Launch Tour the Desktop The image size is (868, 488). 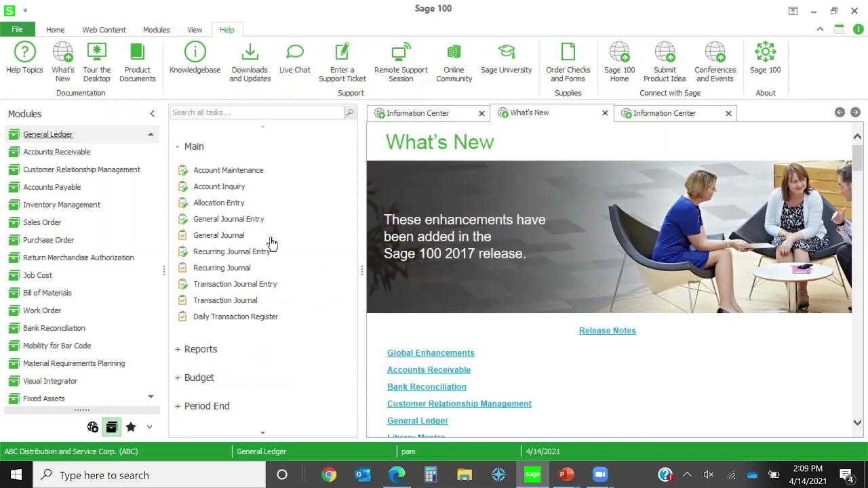click(96, 61)
